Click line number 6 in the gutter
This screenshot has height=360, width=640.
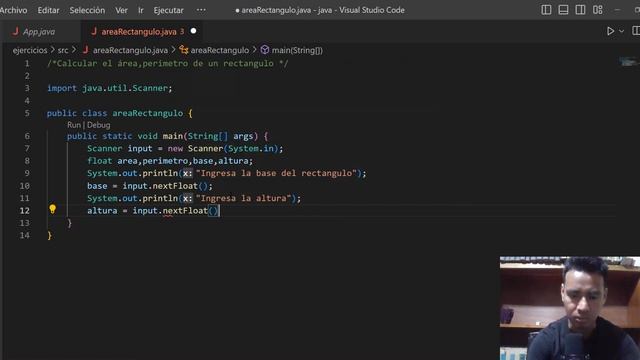[27, 136]
